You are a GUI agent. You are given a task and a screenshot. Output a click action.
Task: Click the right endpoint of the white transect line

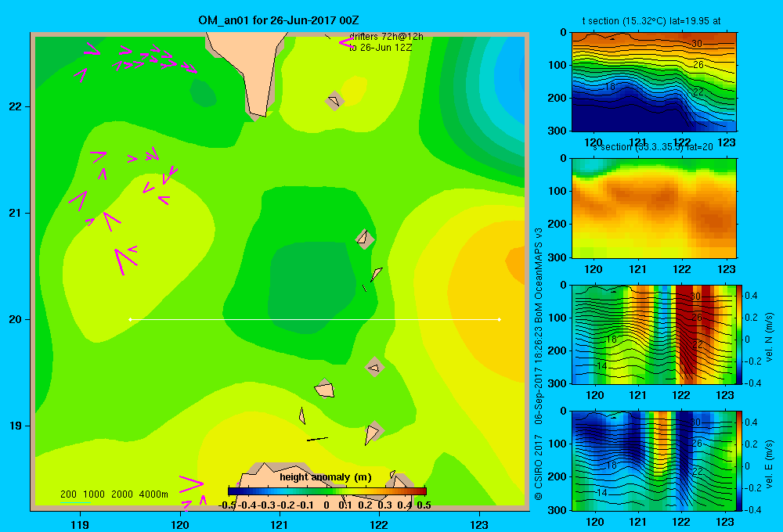[500, 319]
